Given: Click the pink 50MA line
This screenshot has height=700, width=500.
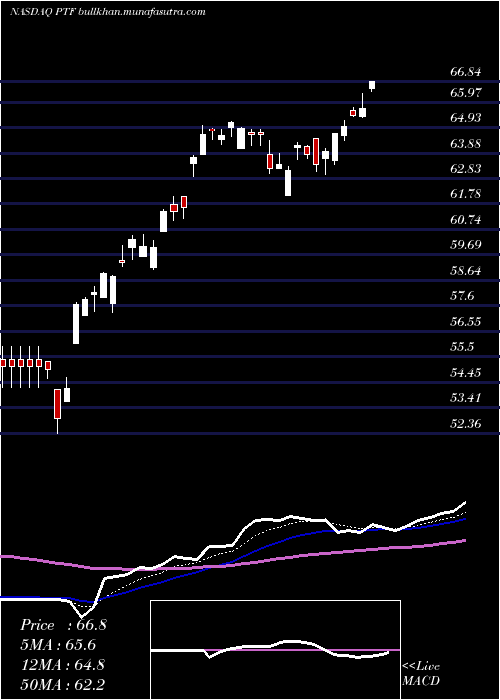Looking at the screenshot, I should [x=268, y=560].
